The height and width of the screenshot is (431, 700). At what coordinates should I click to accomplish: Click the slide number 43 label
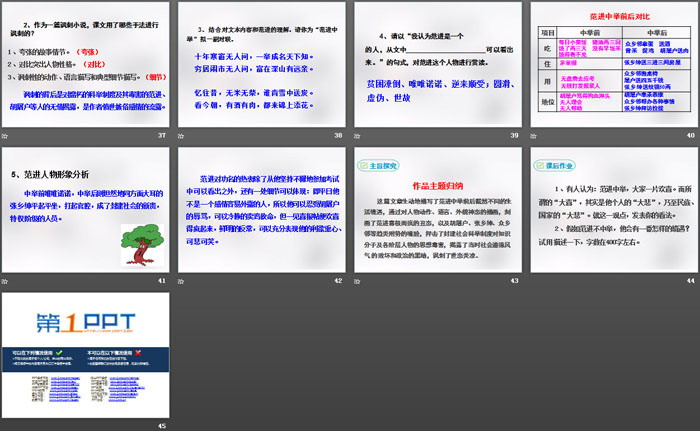pyautogui.click(x=514, y=281)
